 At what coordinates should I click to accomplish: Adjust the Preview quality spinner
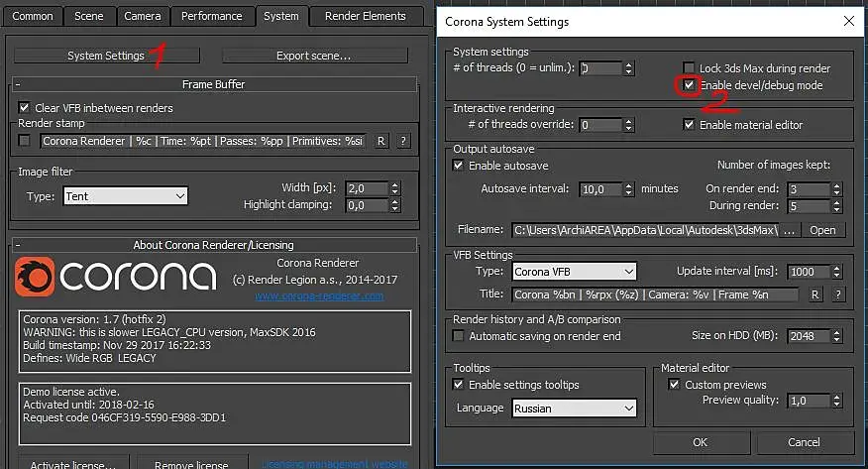(x=837, y=401)
